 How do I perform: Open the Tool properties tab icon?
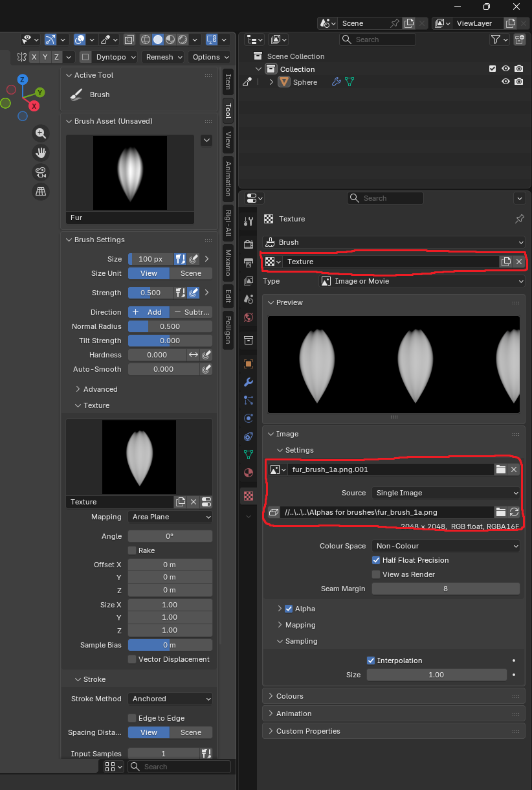pos(249,221)
